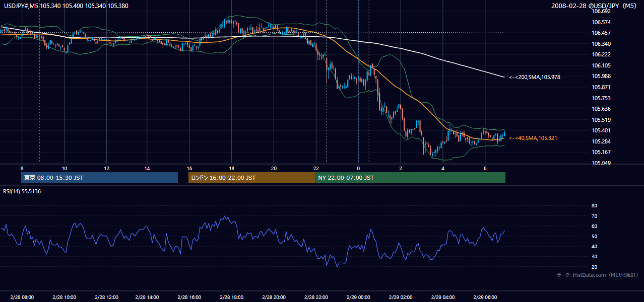Click the RSI(14) 55.5136 indicator label
Viewport: 644px width, 302px height.
pos(22,191)
